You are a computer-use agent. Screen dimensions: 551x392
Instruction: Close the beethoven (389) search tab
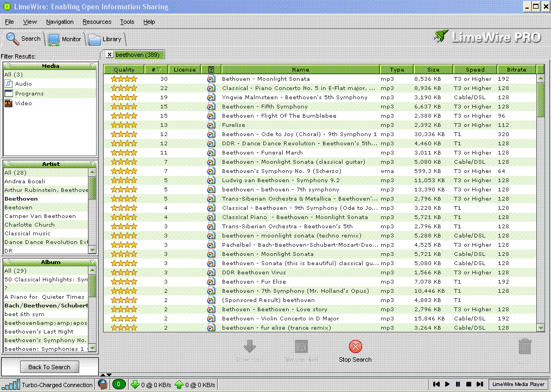tap(109, 55)
